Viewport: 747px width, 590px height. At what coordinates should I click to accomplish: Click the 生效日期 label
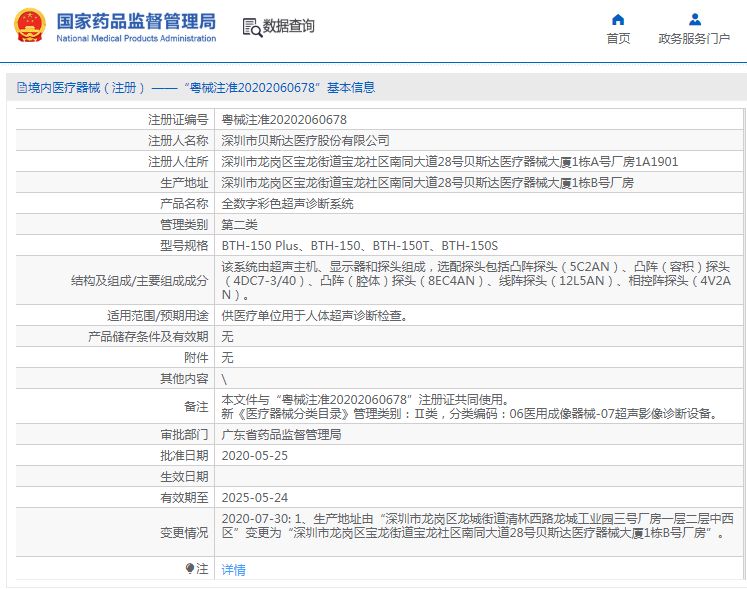[x=184, y=477]
